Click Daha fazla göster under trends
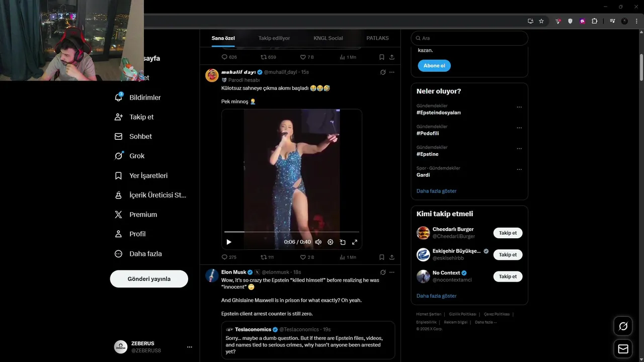 [436, 191]
